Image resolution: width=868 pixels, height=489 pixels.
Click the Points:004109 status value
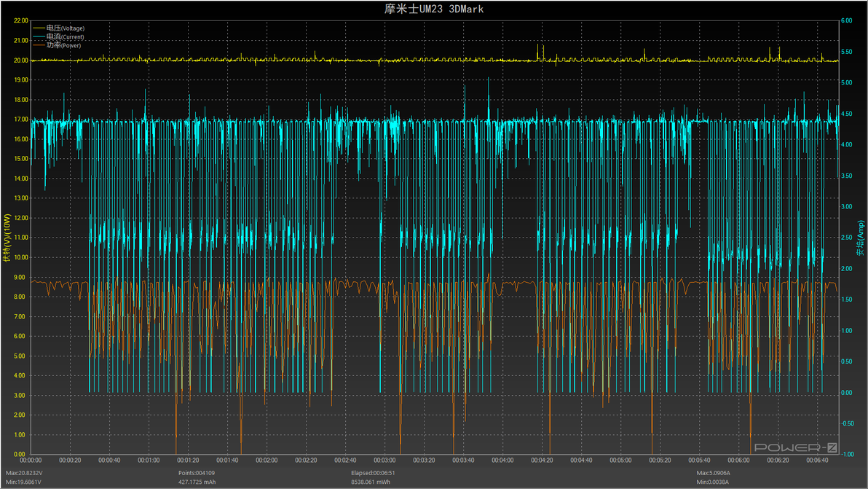(x=197, y=473)
